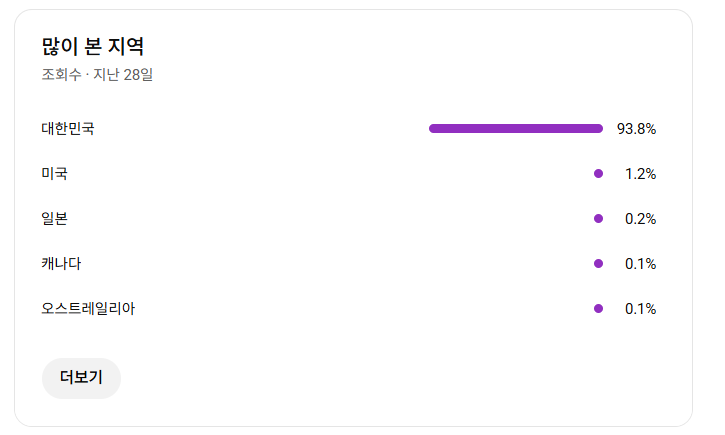The width and height of the screenshot is (725, 435).
Task: Select the 오스트레일리아 region label
Action: 88,309
